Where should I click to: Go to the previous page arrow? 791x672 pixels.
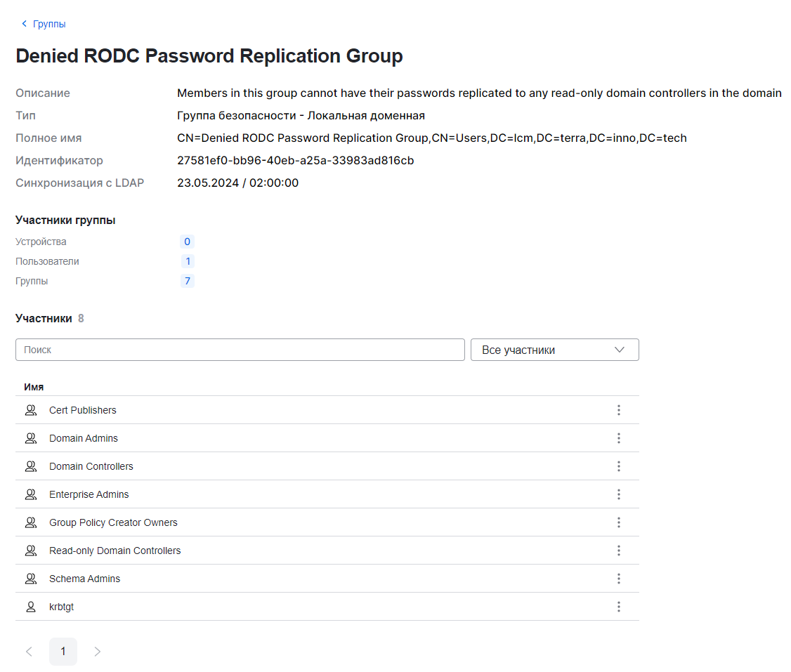click(x=29, y=652)
